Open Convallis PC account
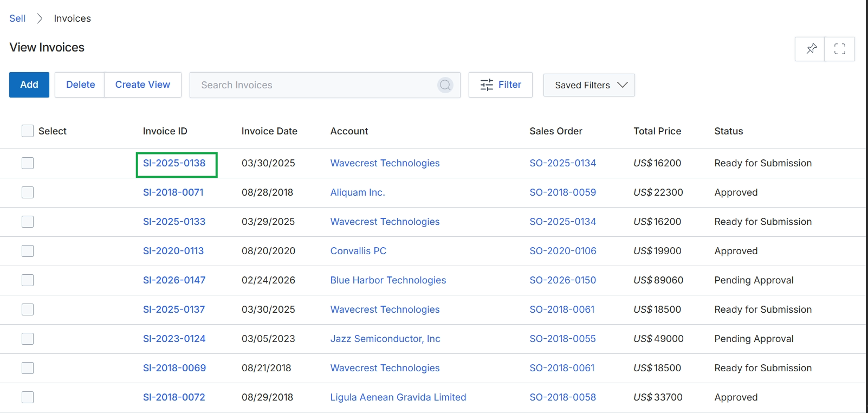 tap(358, 251)
